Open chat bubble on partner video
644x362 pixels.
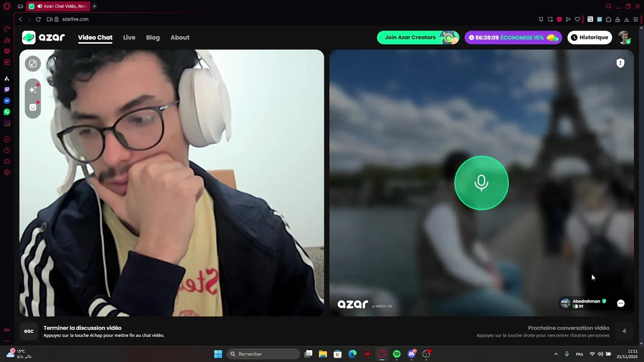click(x=621, y=303)
